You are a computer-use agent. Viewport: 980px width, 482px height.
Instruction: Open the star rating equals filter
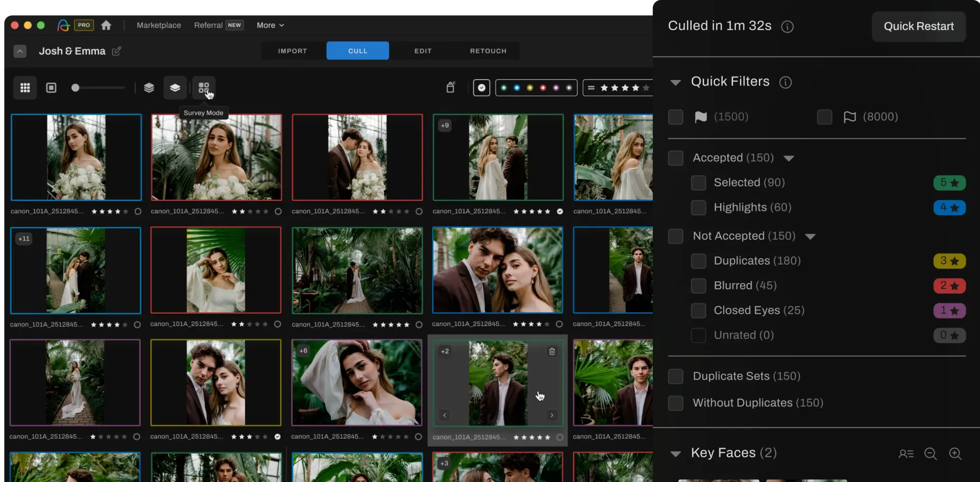click(591, 88)
